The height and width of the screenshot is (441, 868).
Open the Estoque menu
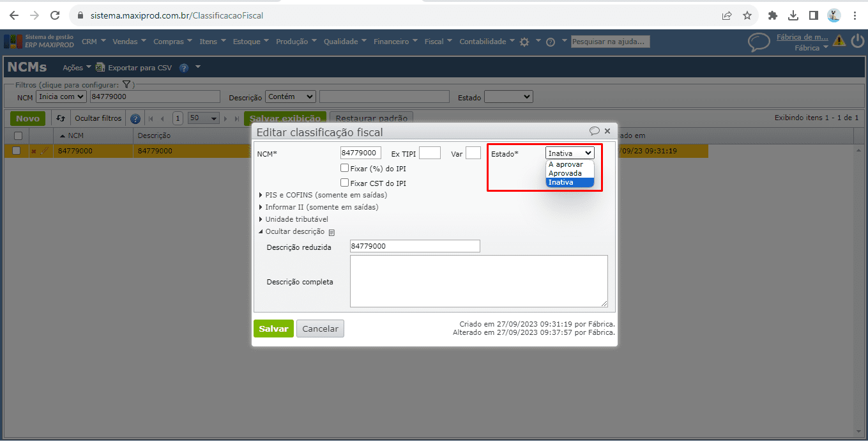point(252,42)
